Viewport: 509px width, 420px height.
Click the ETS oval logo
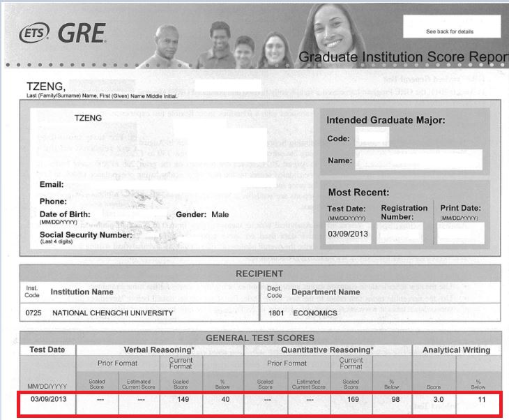[34, 33]
